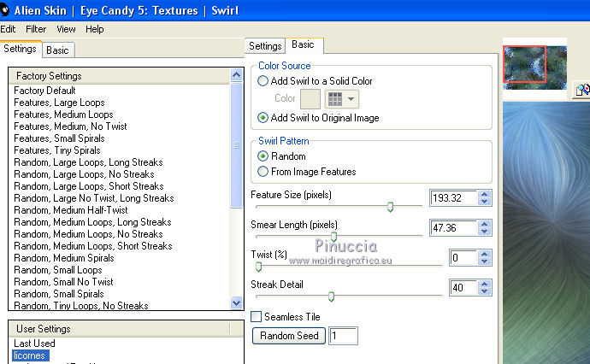This screenshot has width=590, height=364.
Task: Click the Random Seed button
Action: [289, 336]
